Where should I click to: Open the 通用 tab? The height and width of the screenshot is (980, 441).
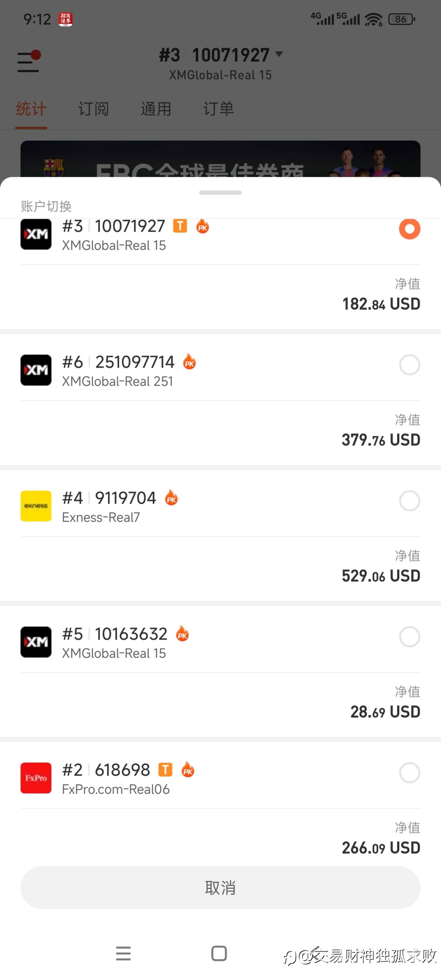click(x=156, y=109)
